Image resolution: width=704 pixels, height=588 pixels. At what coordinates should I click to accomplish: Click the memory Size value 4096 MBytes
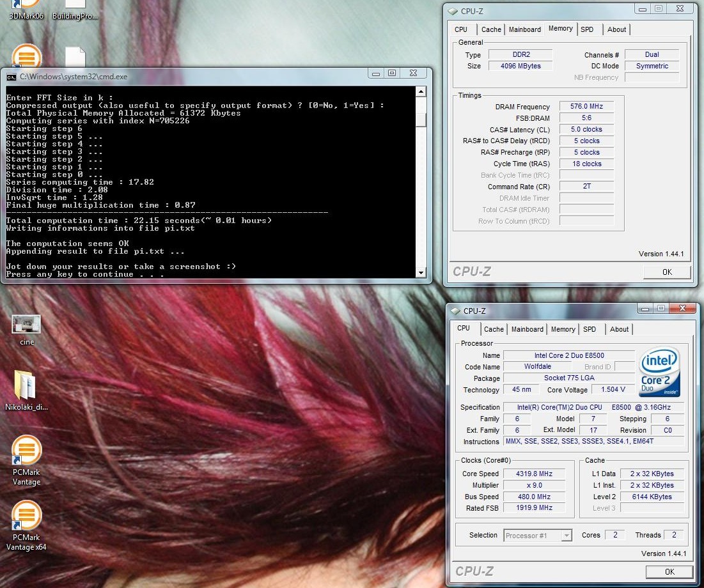521,66
